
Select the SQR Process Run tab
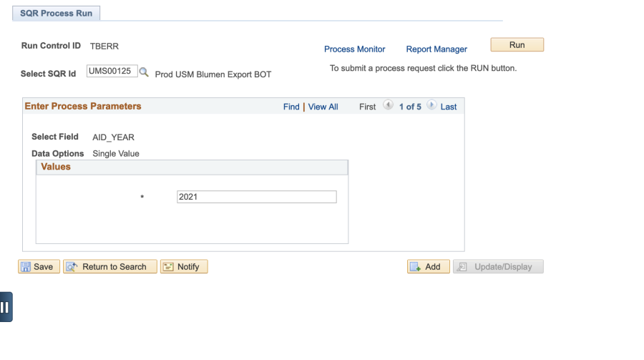tap(57, 13)
